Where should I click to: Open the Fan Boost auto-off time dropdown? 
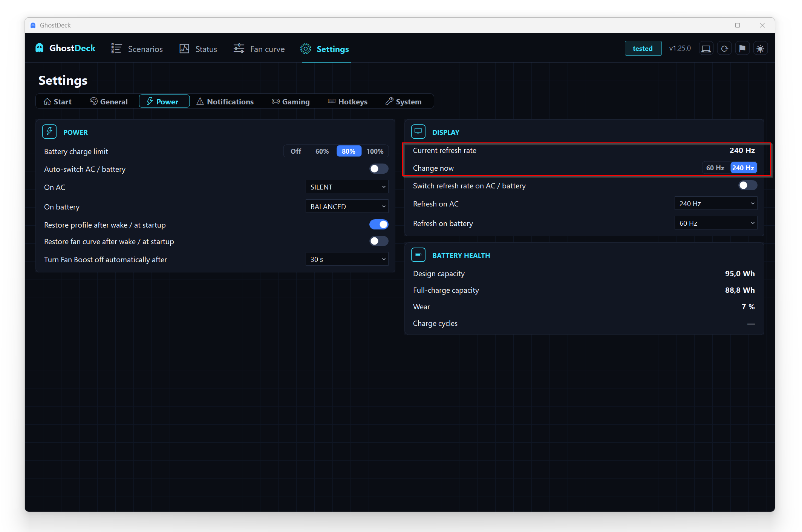coord(347,259)
